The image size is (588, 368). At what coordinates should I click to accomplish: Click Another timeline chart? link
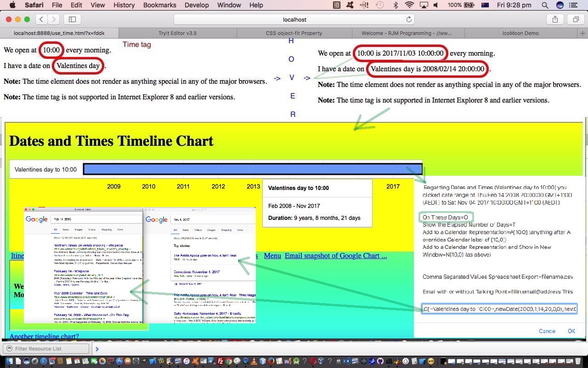[44, 336]
